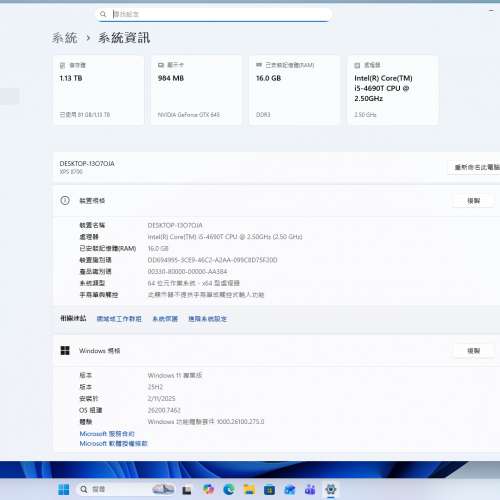
Task: Click the OS build number value
Action: [164, 410]
